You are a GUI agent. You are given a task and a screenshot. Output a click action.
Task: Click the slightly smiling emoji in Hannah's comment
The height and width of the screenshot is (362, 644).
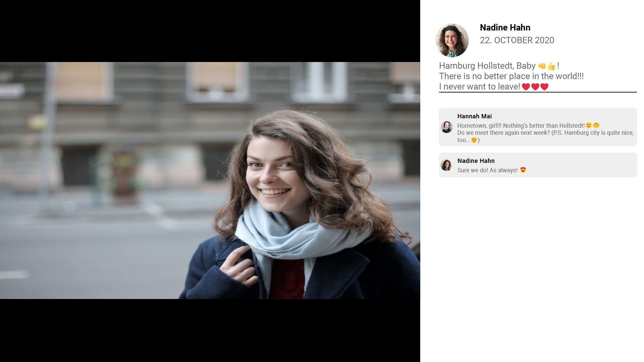[588, 125]
